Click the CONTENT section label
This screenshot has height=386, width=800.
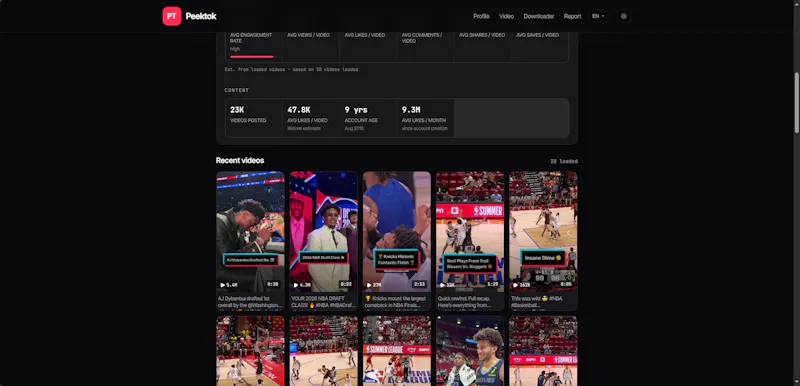pos(237,90)
